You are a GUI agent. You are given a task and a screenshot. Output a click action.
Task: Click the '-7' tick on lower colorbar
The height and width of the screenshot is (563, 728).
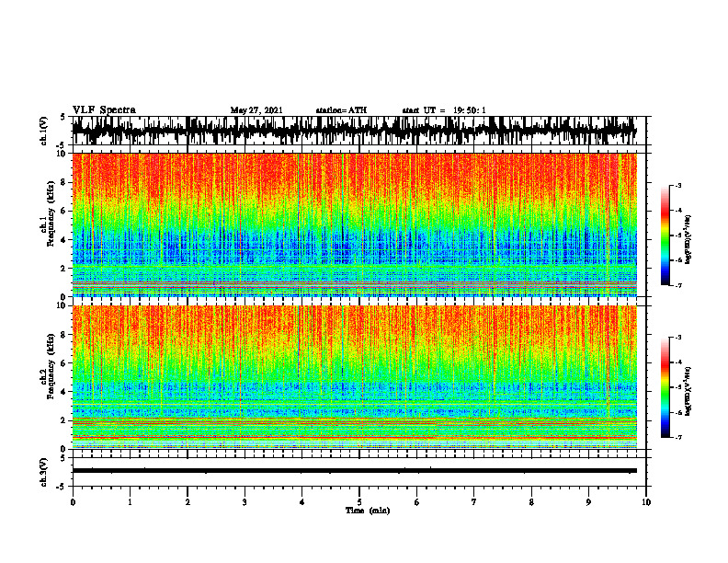[677, 437]
